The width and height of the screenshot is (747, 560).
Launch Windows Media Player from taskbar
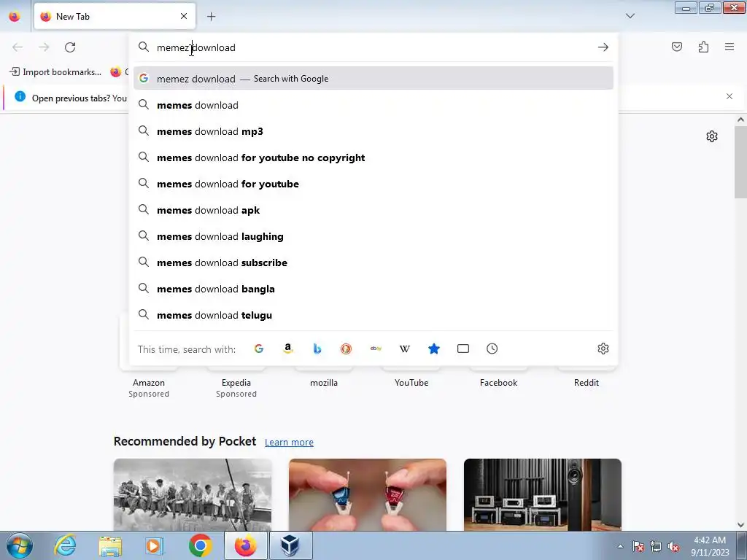pyautogui.click(x=155, y=545)
